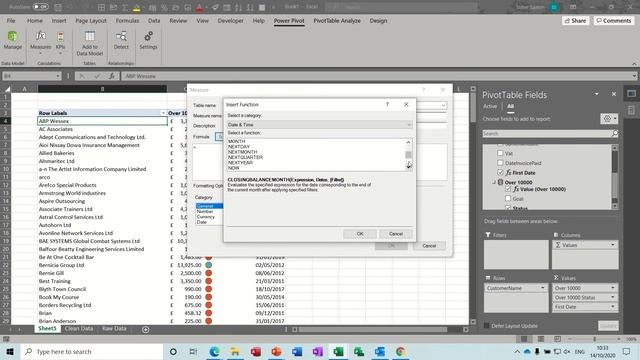Screen dimensions: 640x360
Task: Open the Over 10000 field dropdown in Values
Action: [613, 288]
